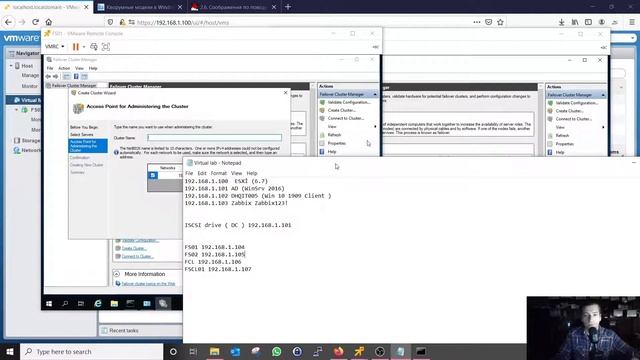The height and width of the screenshot is (360, 640).
Task: Open WhatsApp from the host taskbar
Action: click(277, 351)
